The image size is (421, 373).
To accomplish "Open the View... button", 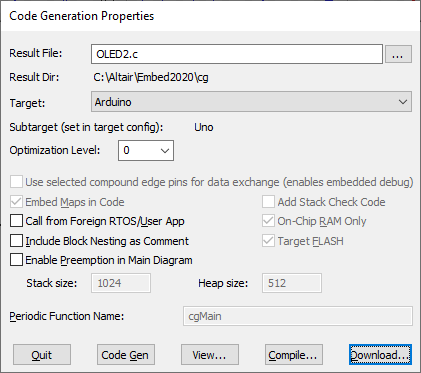I will pyautogui.click(x=210, y=355).
